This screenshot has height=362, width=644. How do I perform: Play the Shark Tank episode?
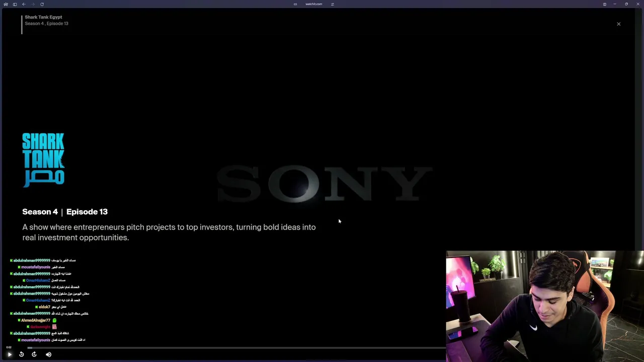9,354
